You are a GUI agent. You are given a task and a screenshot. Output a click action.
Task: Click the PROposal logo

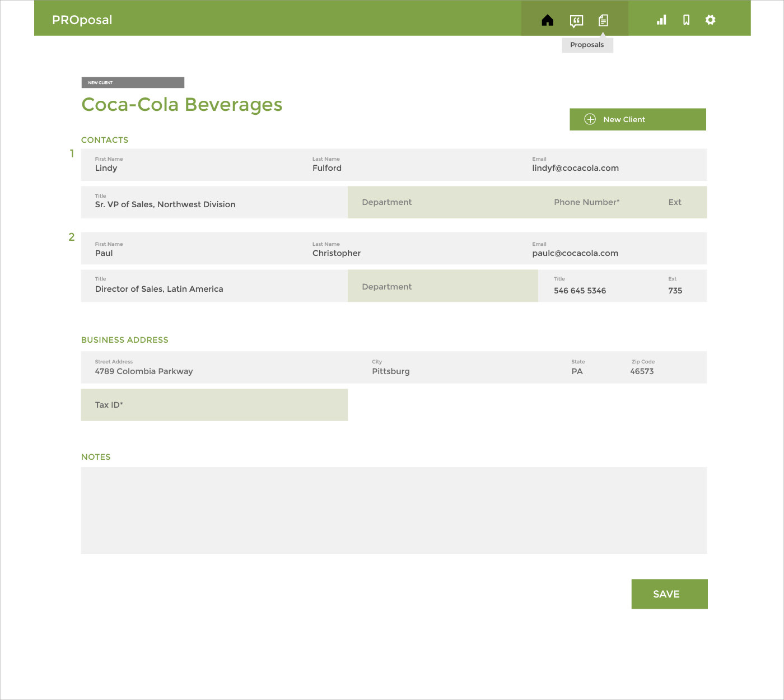[x=82, y=20]
